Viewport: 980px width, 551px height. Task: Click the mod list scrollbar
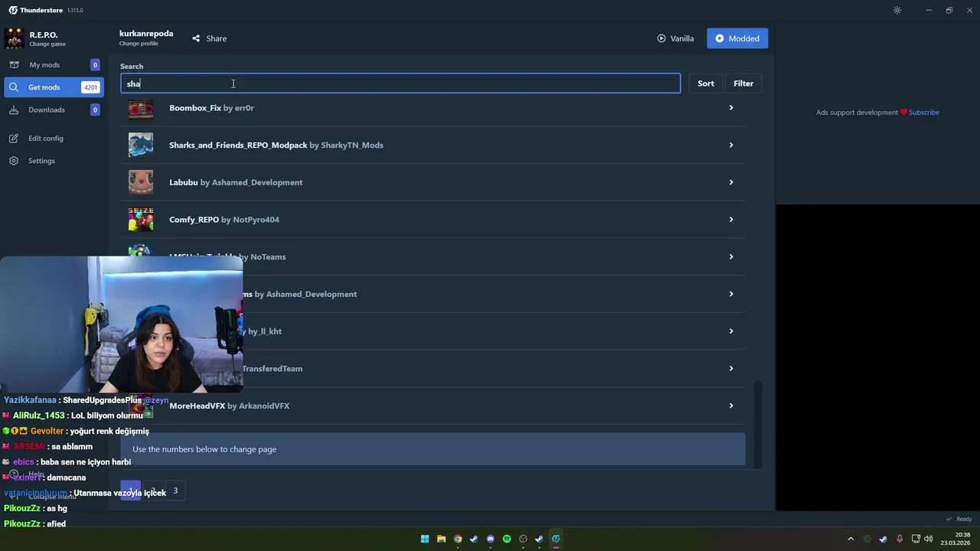759,424
